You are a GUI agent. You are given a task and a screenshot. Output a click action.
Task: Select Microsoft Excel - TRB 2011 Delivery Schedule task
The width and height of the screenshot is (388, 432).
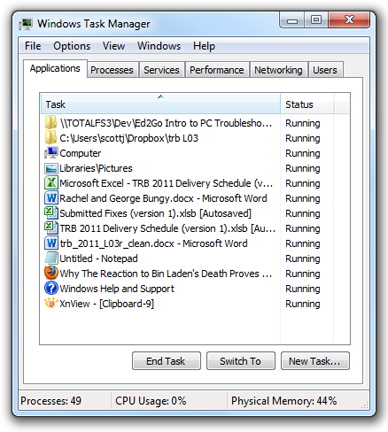coord(195,183)
